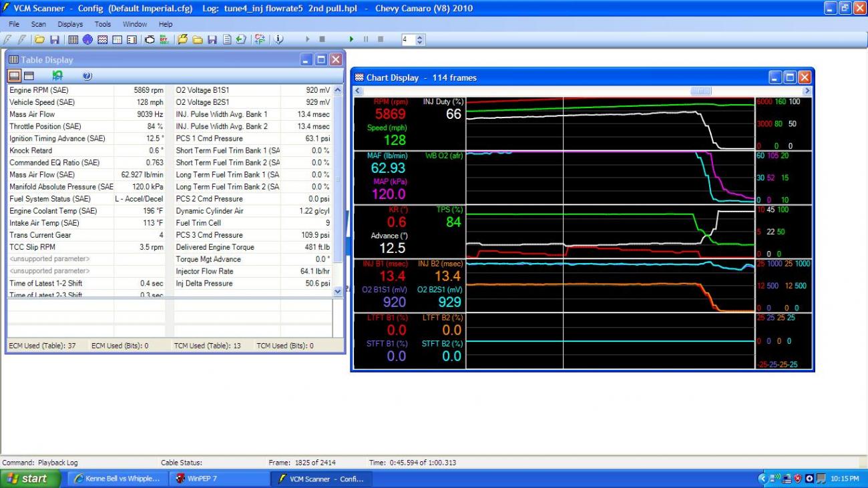Click the green icon in Table Display toolbar

tap(58, 76)
